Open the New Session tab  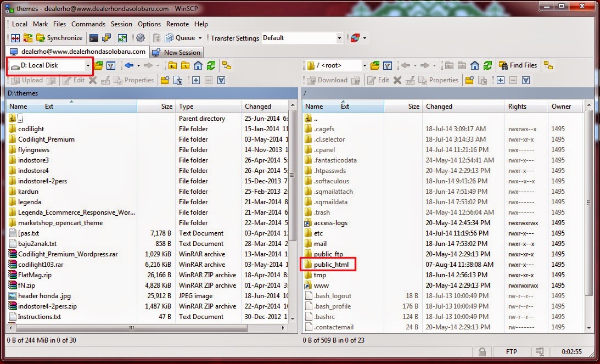pyautogui.click(x=176, y=53)
